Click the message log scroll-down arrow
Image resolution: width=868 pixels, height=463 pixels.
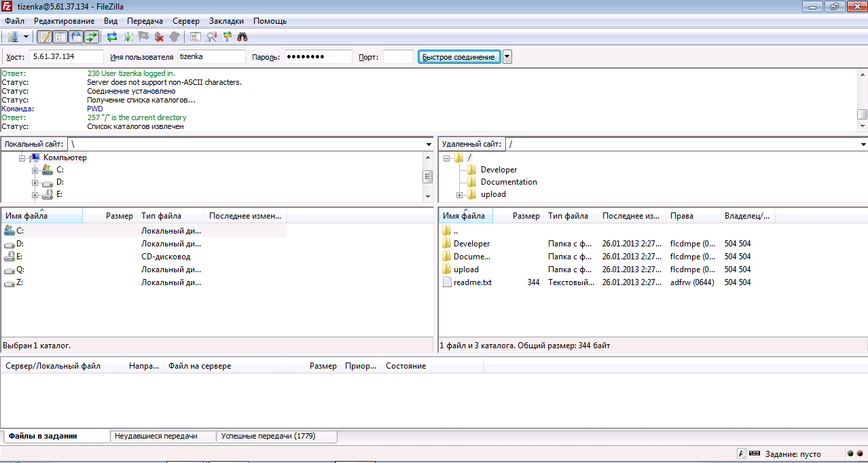pyautogui.click(x=862, y=126)
